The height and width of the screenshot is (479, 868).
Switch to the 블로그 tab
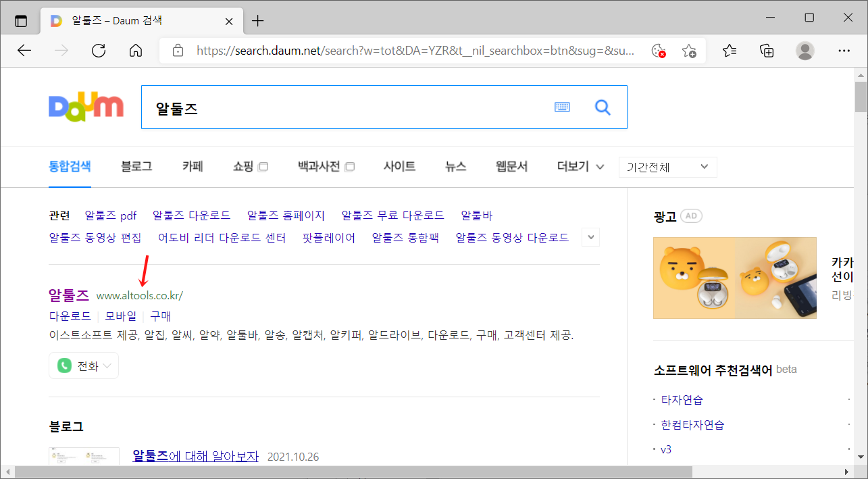point(136,166)
